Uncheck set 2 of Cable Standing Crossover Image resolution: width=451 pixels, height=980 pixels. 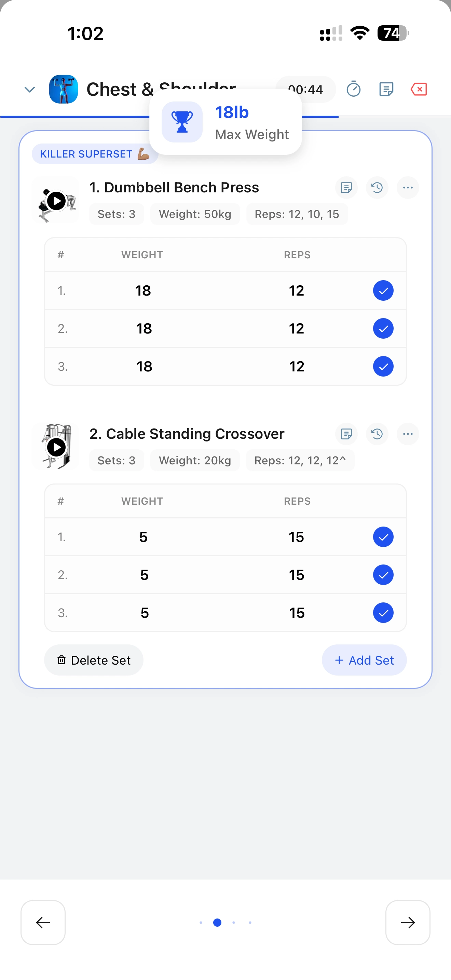(x=383, y=575)
